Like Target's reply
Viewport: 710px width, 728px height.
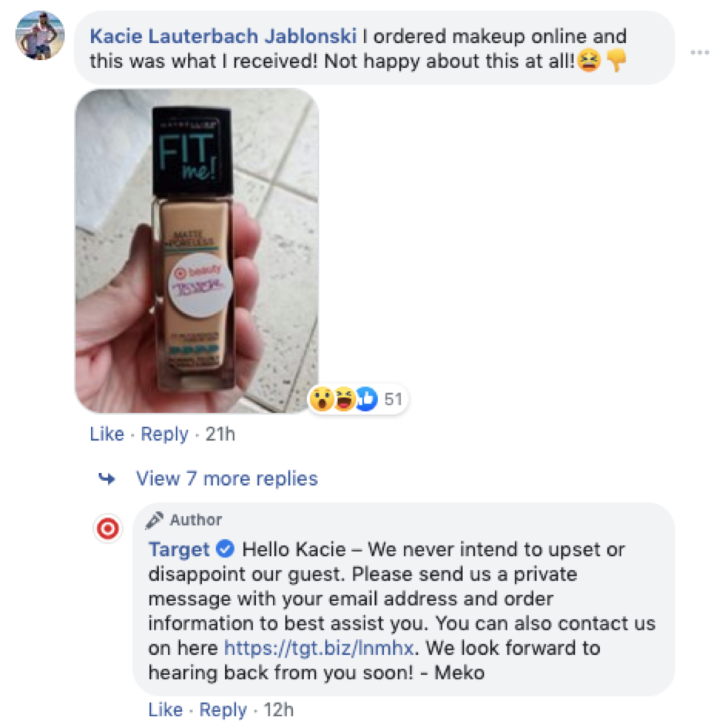coord(166,710)
